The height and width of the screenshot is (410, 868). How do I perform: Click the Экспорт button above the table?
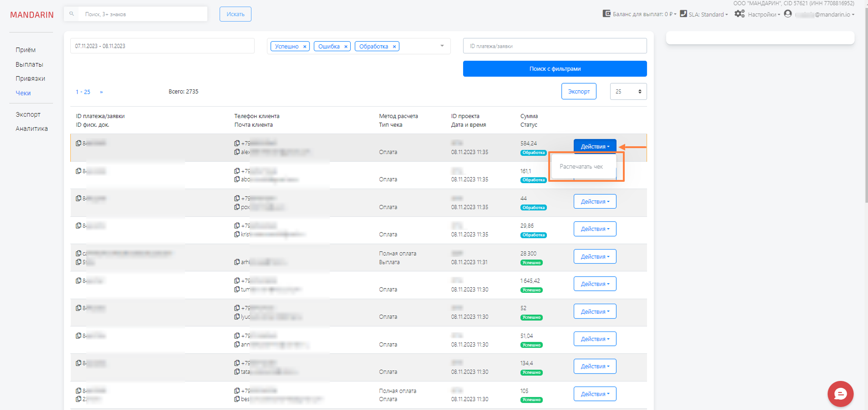tap(579, 92)
